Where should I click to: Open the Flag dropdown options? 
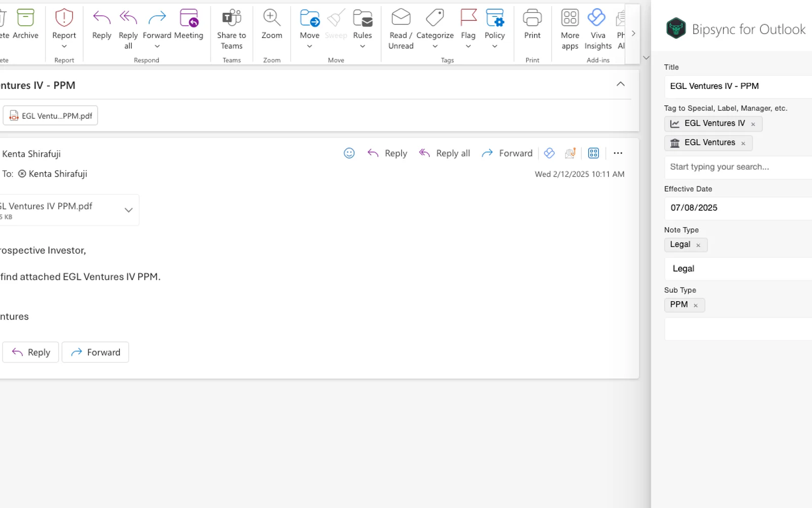click(x=468, y=46)
